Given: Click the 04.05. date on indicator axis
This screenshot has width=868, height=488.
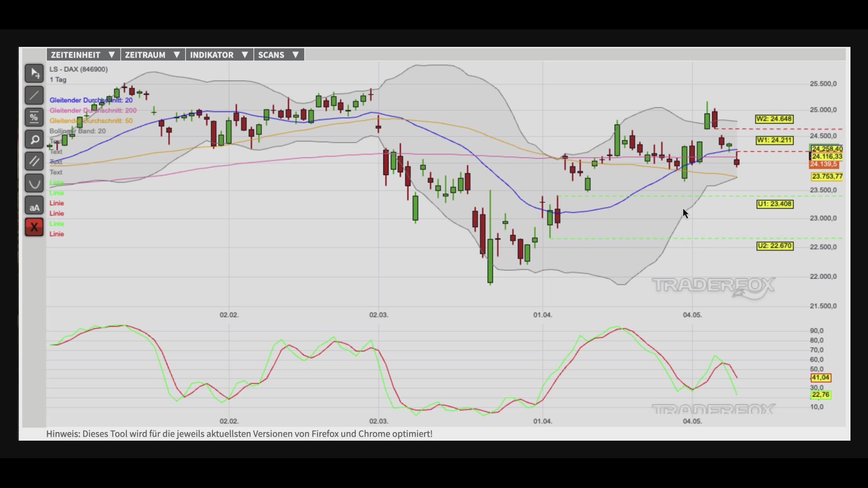Looking at the screenshot, I should pyautogui.click(x=692, y=421).
